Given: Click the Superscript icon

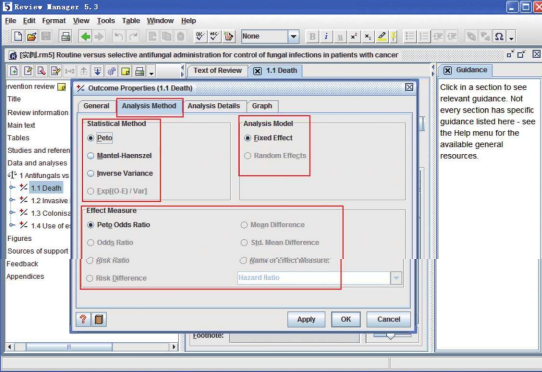Looking at the screenshot, I should (354, 36).
